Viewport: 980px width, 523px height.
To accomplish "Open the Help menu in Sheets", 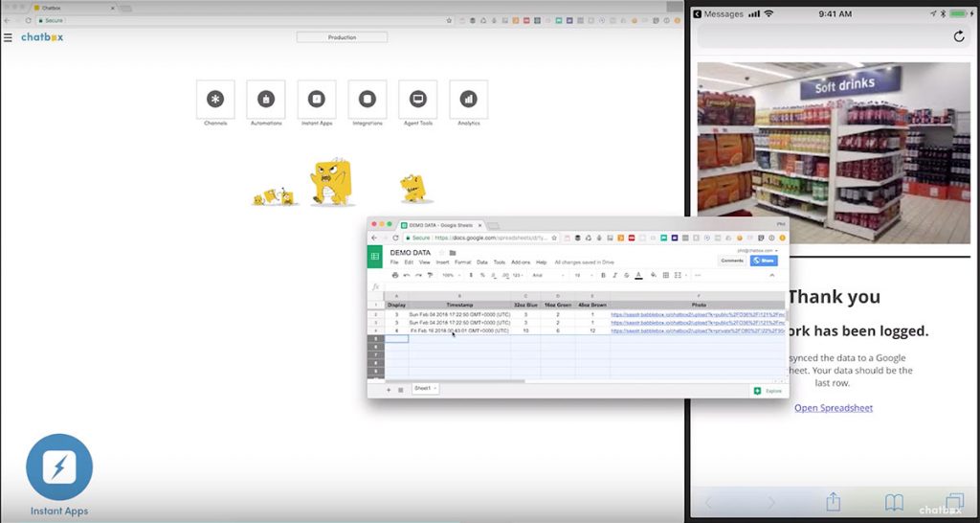I will tap(542, 262).
